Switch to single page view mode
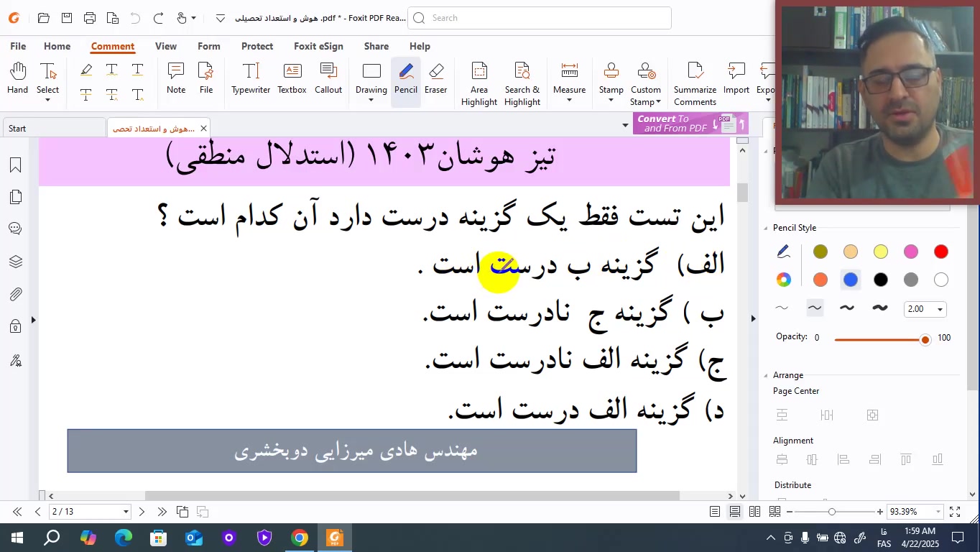 pyautogui.click(x=715, y=512)
